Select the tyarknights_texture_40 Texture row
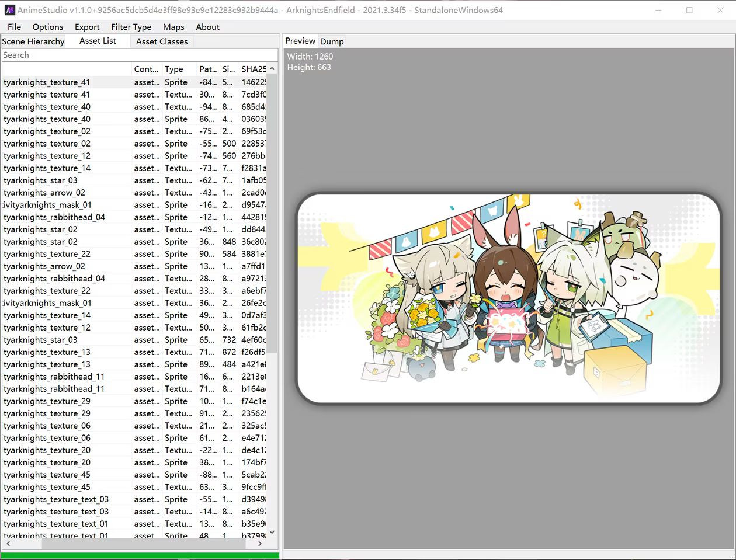 [x=134, y=107]
